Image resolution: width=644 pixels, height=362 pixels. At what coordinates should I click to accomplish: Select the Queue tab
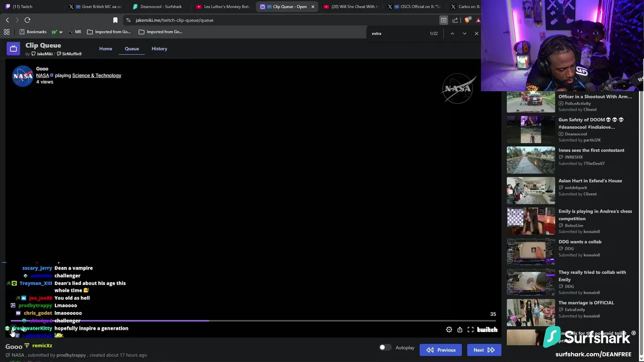pyautogui.click(x=132, y=49)
